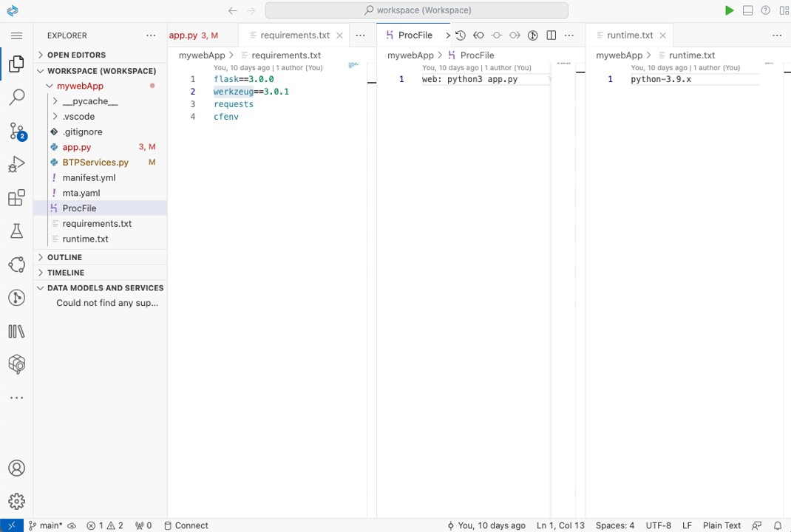Image resolution: width=791 pixels, height=532 pixels.
Task: Open Source Control showing 2 changes
Action: [x=16, y=131]
